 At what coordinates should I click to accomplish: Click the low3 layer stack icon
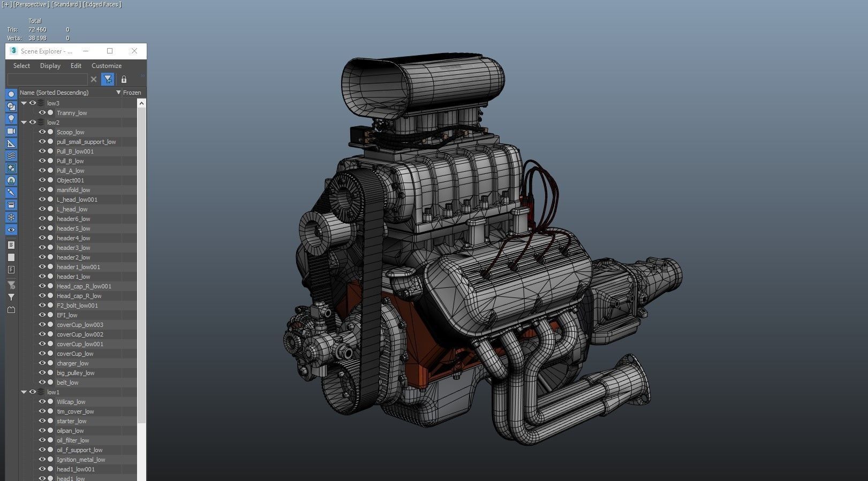click(41, 103)
